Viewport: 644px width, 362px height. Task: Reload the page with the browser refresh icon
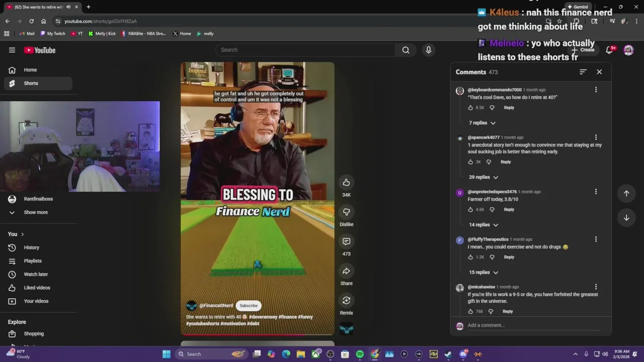pos(31,21)
